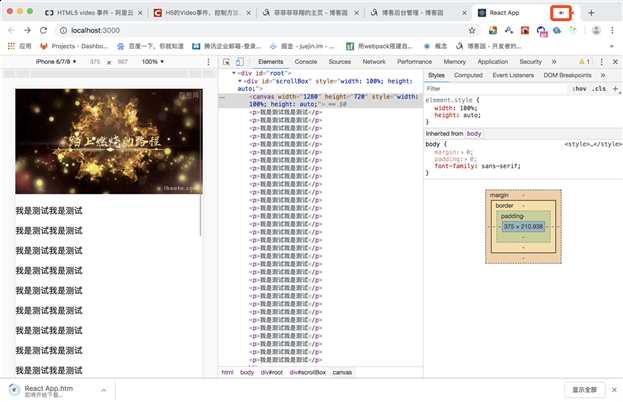Open the Application panel
Viewport: 623px width, 402px height.
(493, 62)
